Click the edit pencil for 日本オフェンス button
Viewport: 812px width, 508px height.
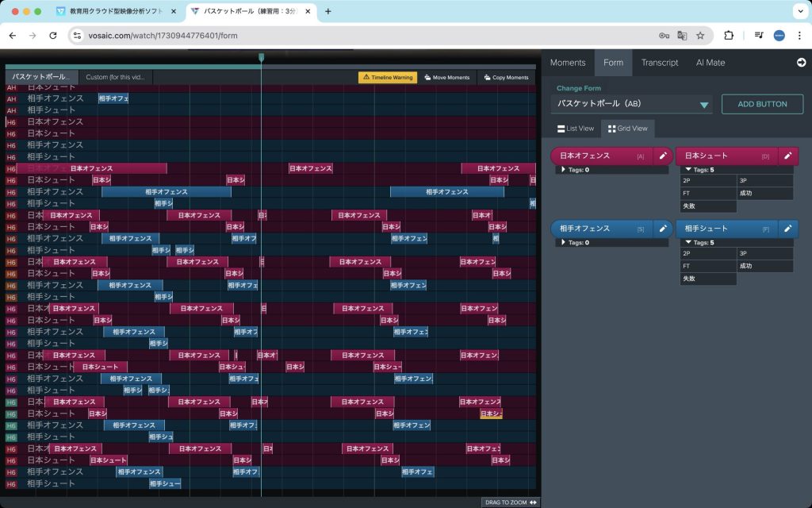[663, 156]
